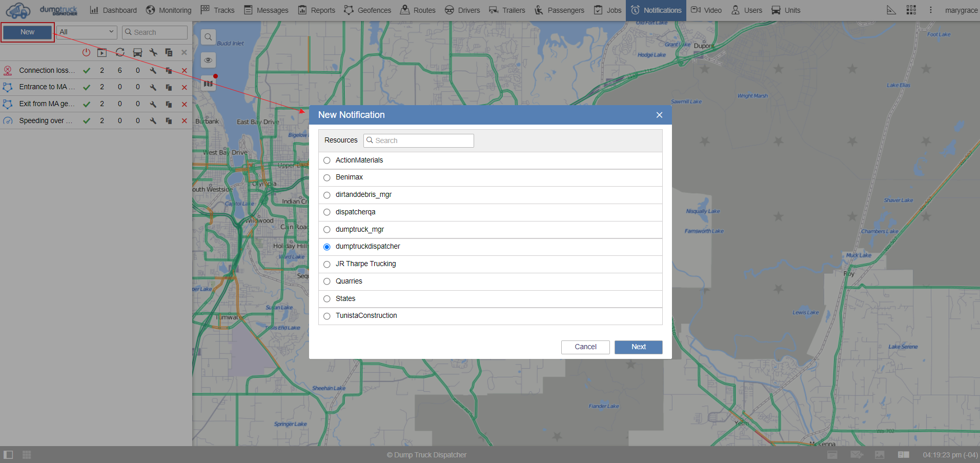The width and height of the screenshot is (980, 463).
Task: Edit Exit from MA notification properties
Action: [x=153, y=105]
